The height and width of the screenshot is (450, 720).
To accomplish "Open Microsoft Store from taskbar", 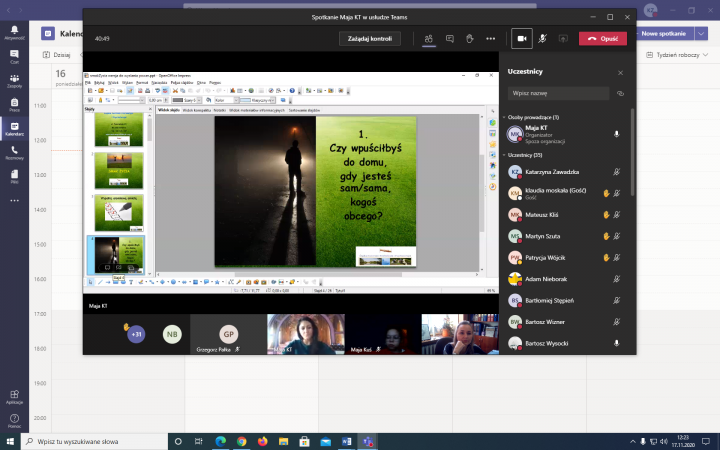I will coord(304,441).
